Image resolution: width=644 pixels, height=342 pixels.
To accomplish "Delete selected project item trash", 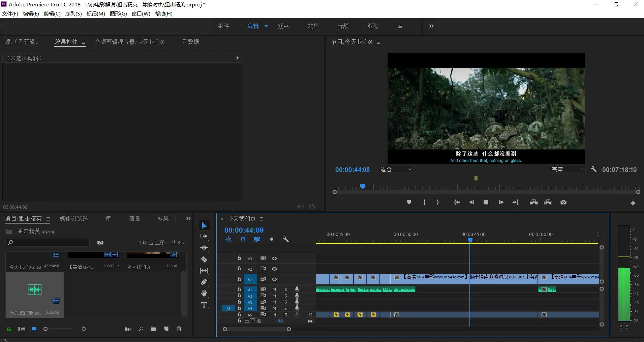I will (179, 329).
